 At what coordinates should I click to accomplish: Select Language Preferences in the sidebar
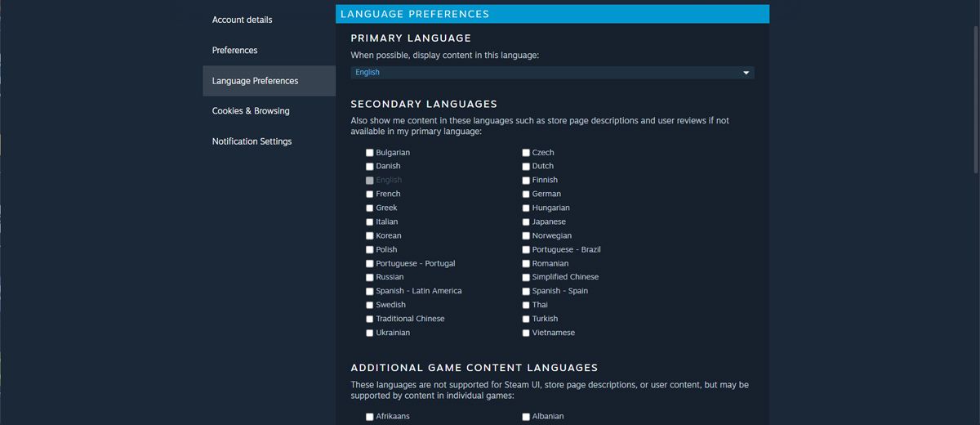point(269,81)
